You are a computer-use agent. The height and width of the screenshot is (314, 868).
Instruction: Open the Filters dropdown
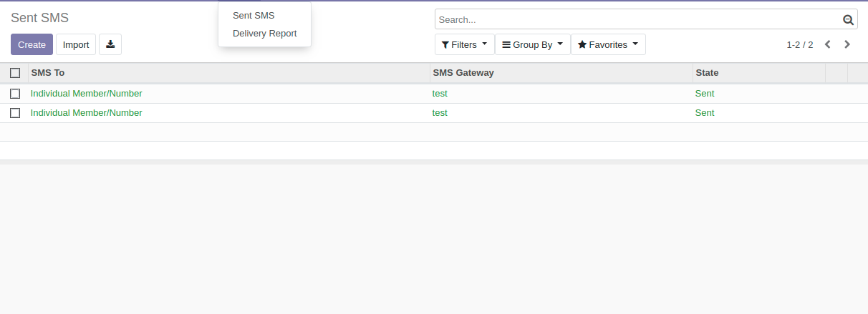464,44
